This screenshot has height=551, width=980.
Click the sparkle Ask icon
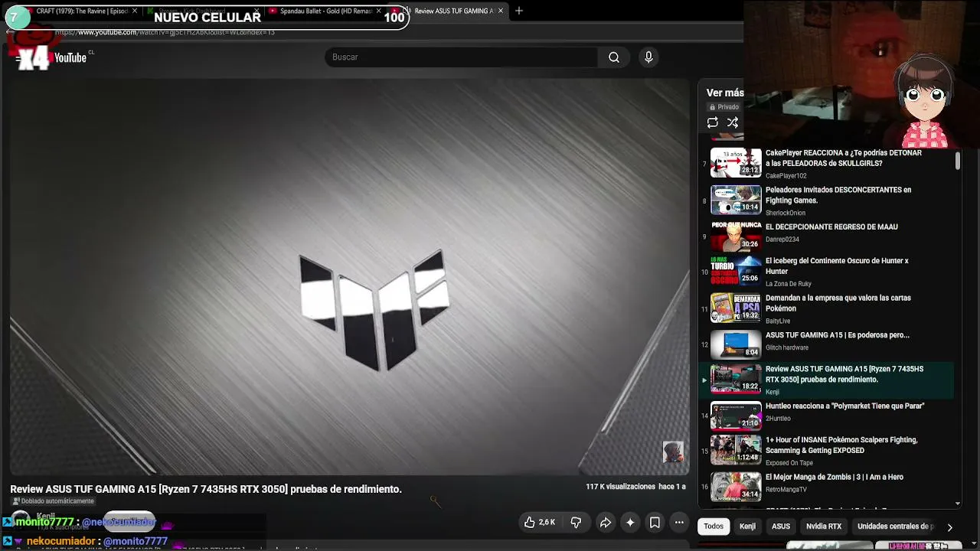630,523
